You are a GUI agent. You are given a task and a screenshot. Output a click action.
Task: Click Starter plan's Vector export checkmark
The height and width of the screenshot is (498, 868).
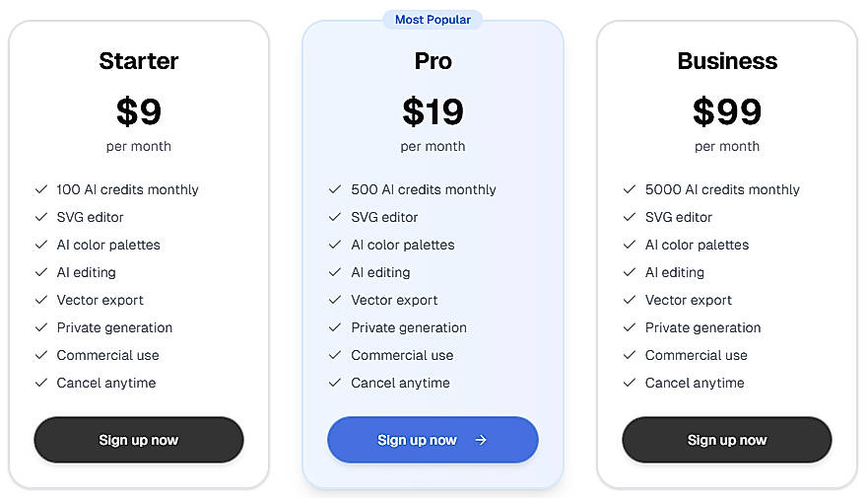tap(41, 300)
